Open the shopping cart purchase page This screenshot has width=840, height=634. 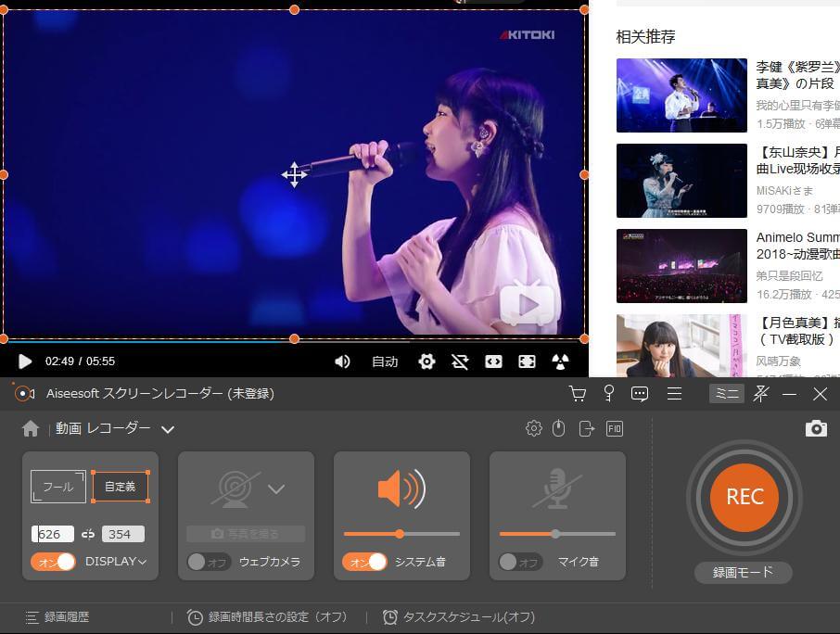(x=578, y=393)
